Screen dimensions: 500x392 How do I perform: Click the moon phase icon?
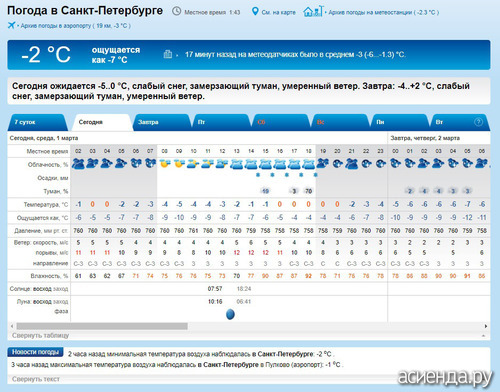pyautogui.click(x=230, y=314)
